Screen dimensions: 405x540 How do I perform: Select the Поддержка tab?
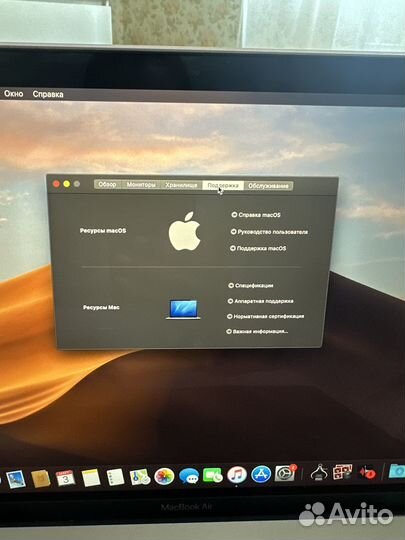223,185
